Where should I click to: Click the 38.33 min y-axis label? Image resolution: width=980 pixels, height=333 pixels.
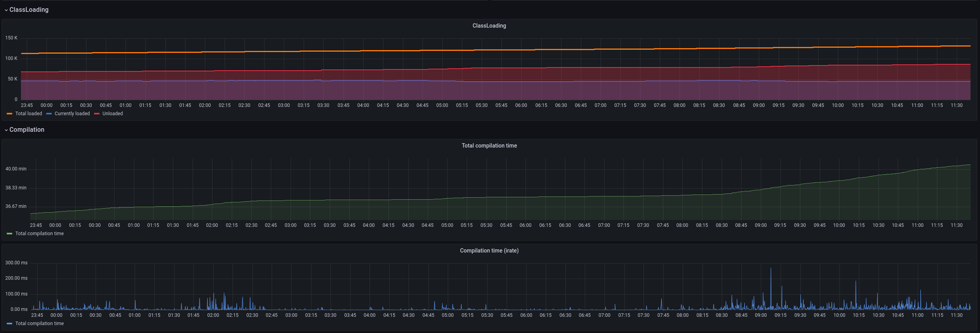[16, 188]
